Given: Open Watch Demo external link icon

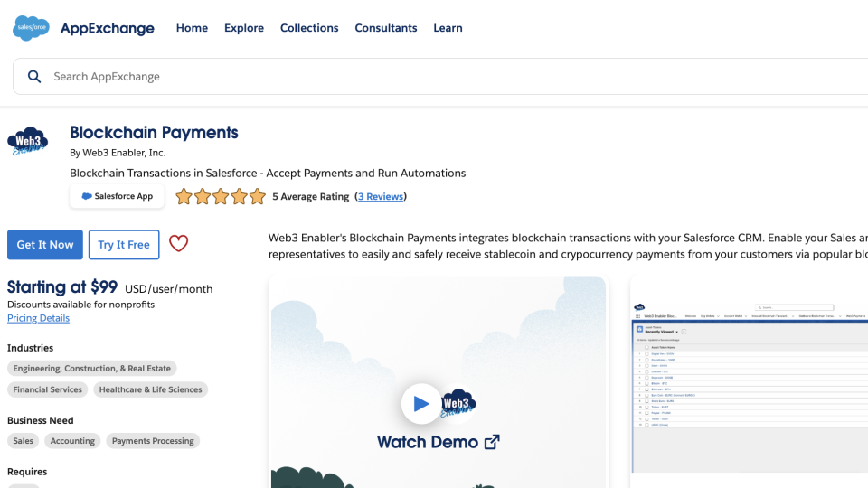Looking at the screenshot, I should (x=492, y=442).
